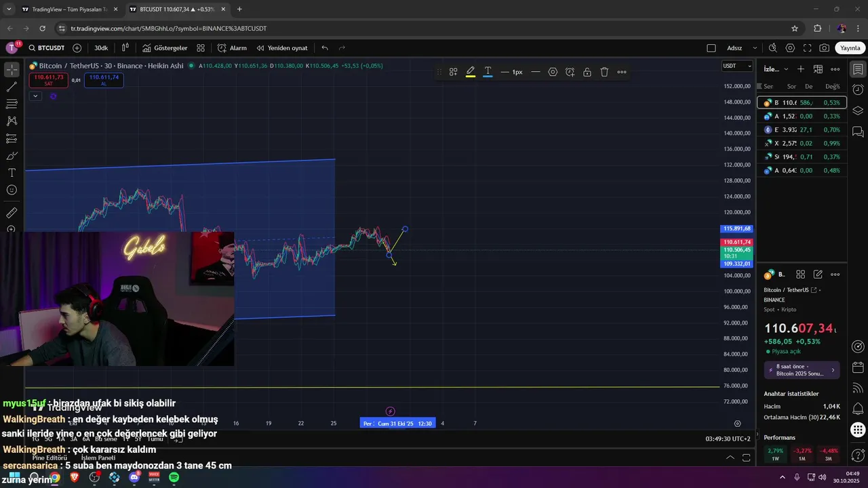868x488 pixels.
Task: Open the Fibonacci retracement tools
Action: 12,104
